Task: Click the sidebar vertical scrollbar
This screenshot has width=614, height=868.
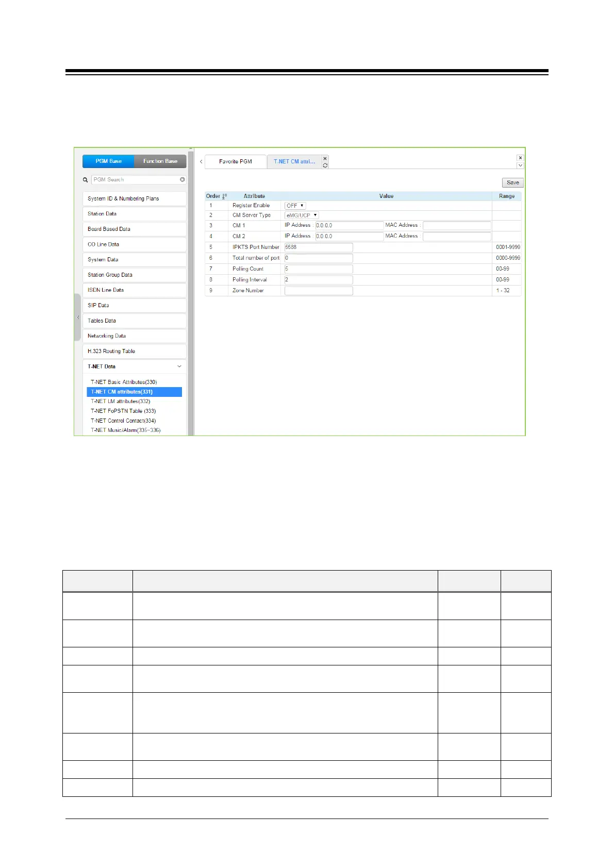Action: point(191,292)
